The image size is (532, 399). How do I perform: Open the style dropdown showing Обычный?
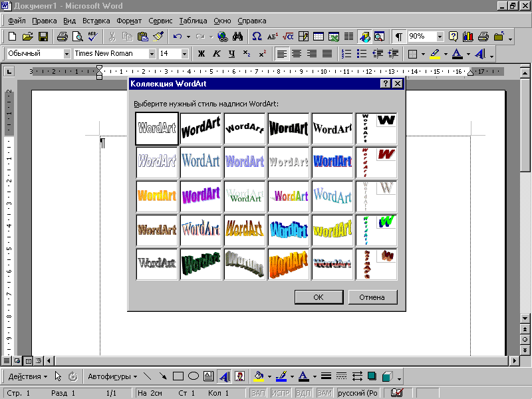(x=67, y=54)
